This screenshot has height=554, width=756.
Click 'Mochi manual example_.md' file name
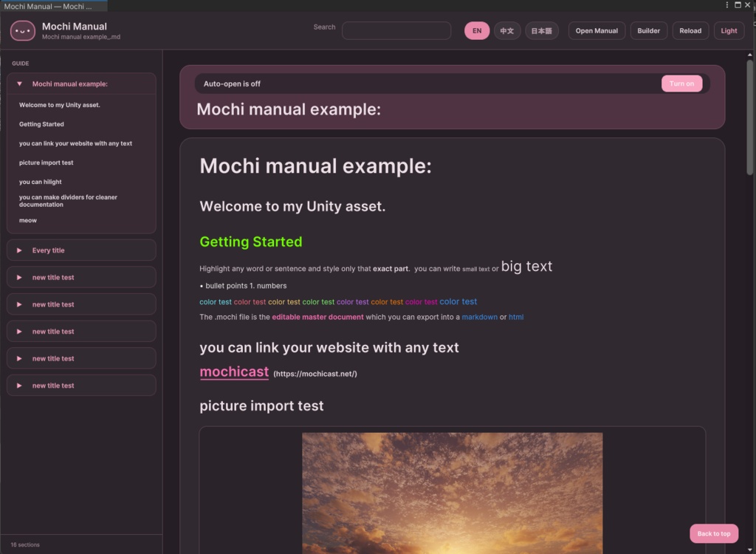(81, 37)
